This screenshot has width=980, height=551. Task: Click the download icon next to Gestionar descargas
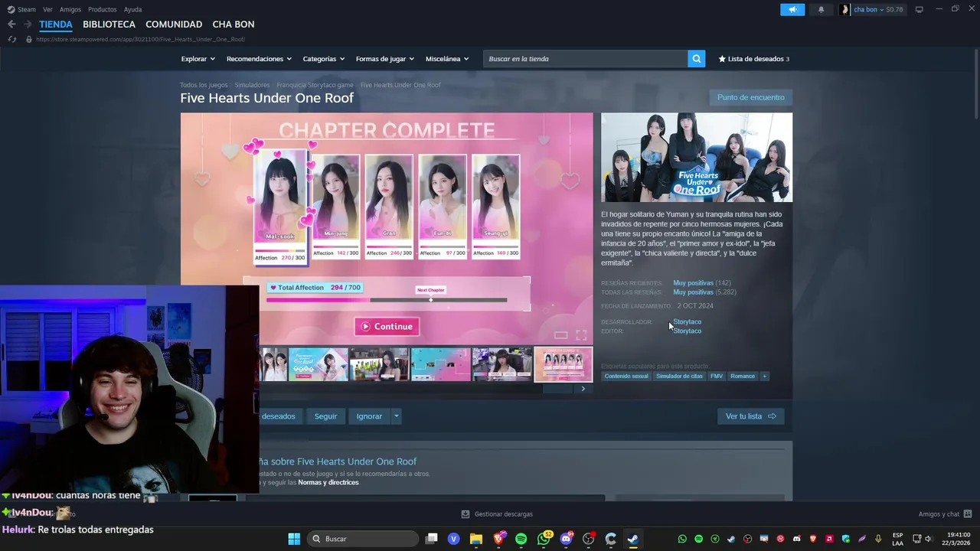click(x=465, y=514)
